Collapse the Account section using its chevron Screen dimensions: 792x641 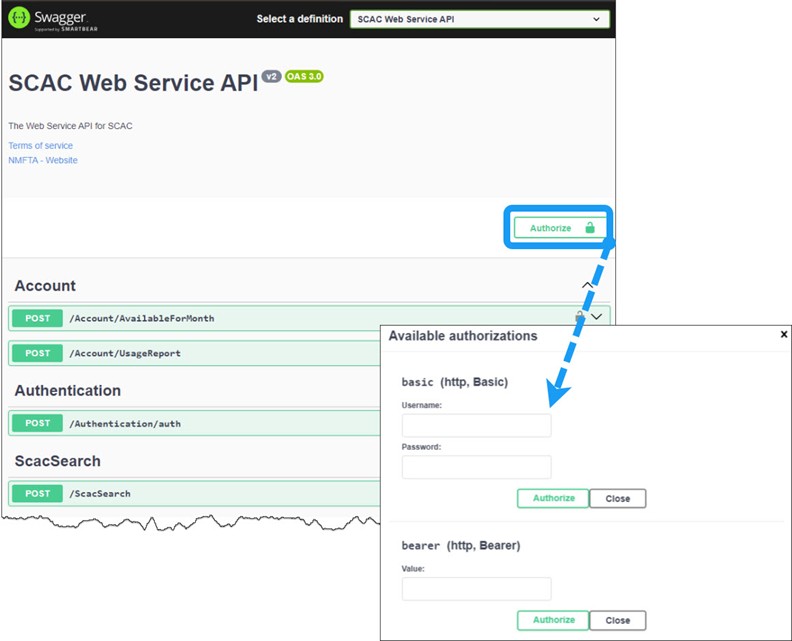click(588, 285)
